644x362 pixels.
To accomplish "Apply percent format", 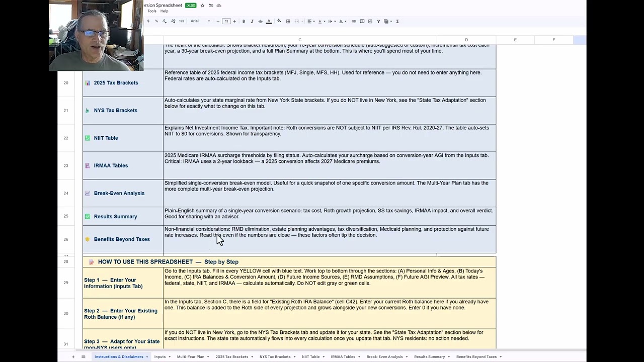I will [x=156, y=21].
